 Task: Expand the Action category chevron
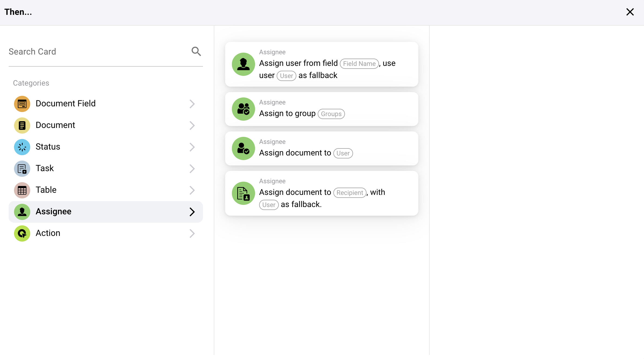pyautogui.click(x=192, y=233)
